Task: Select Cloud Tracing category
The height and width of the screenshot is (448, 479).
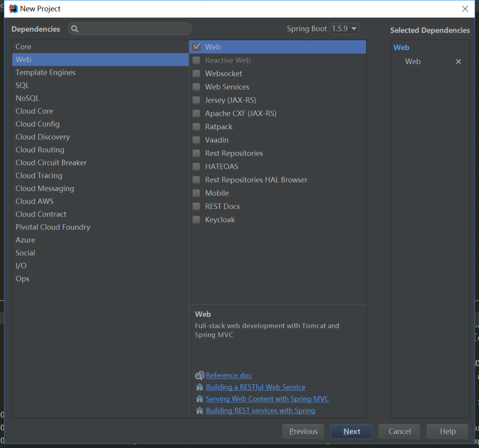Action: (100, 176)
